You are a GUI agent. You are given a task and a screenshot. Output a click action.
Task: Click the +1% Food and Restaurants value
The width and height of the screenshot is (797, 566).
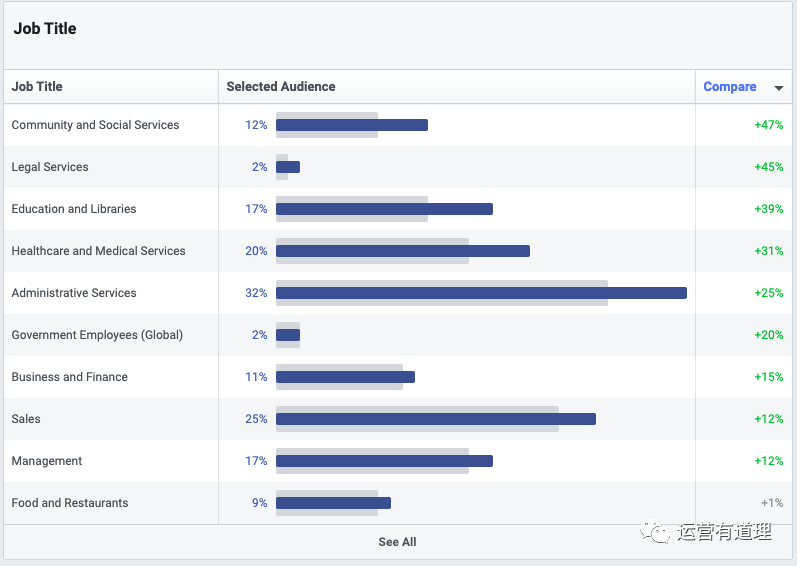(771, 503)
